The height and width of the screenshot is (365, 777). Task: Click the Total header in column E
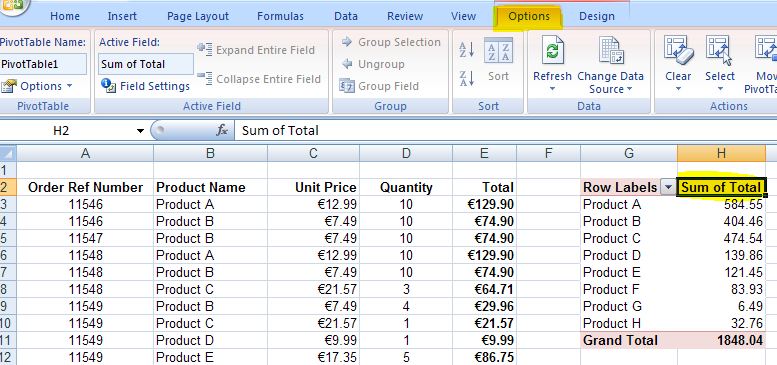coord(484,187)
